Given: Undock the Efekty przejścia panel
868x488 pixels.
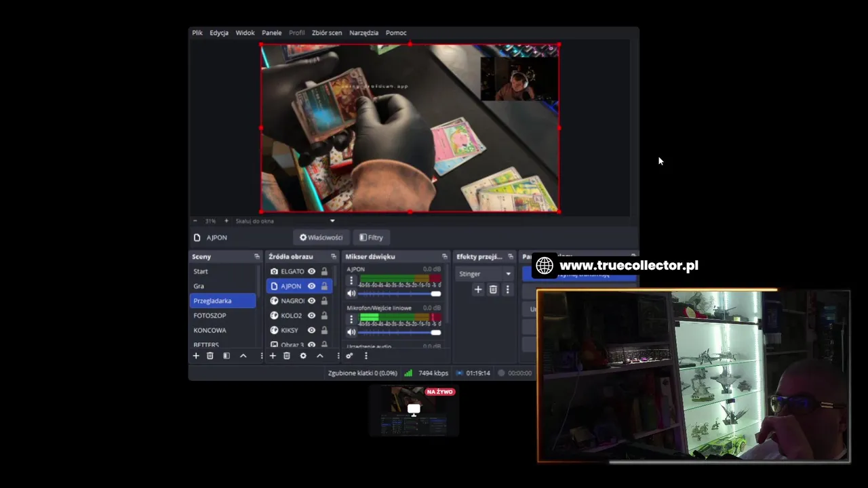Looking at the screenshot, I should point(511,257).
